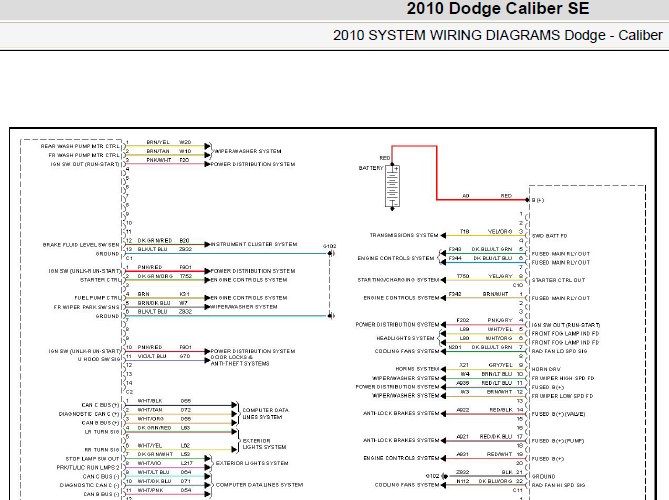Select the "DIAGNOSTIC CAN C (-)" label
Image resolution: width=669 pixels, height=500 pixels.
[x=90, y=485]
